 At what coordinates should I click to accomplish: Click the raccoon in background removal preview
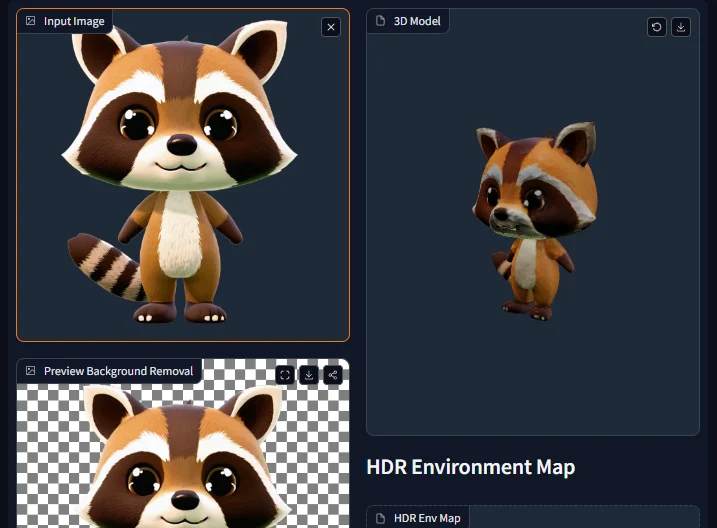pyautogui.click(x=180, y=460)
